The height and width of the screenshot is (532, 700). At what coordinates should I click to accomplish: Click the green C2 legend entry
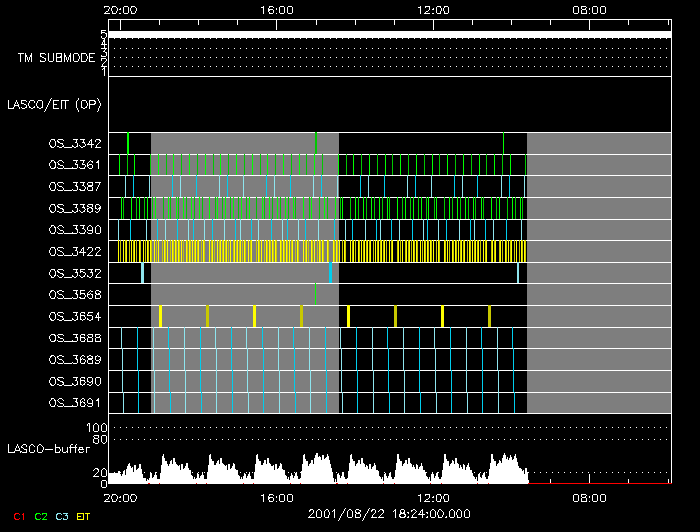(40, 516)
